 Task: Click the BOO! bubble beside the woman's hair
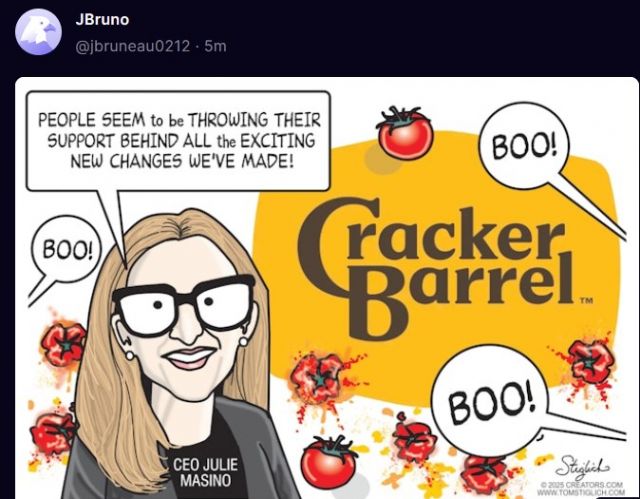click(x=65, y=249)
